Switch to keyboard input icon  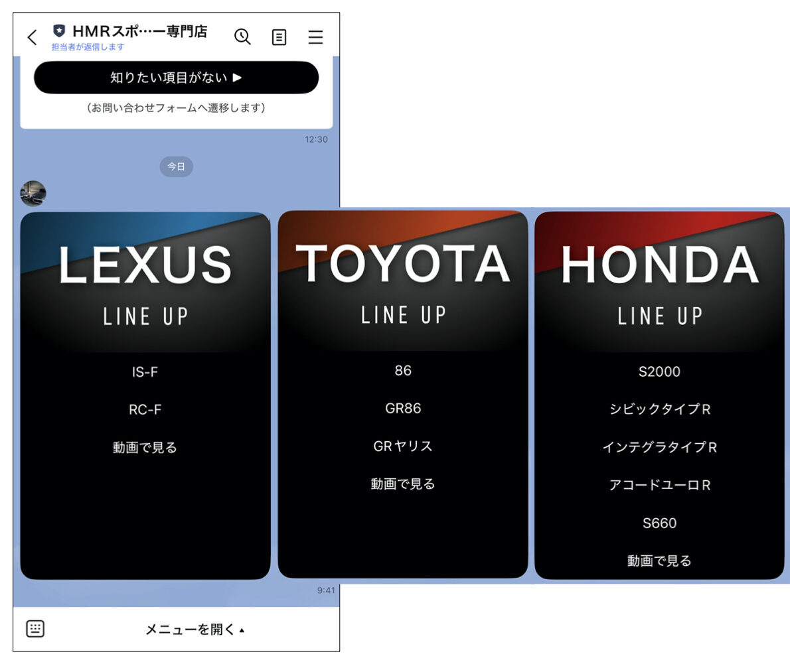(35, 628)
